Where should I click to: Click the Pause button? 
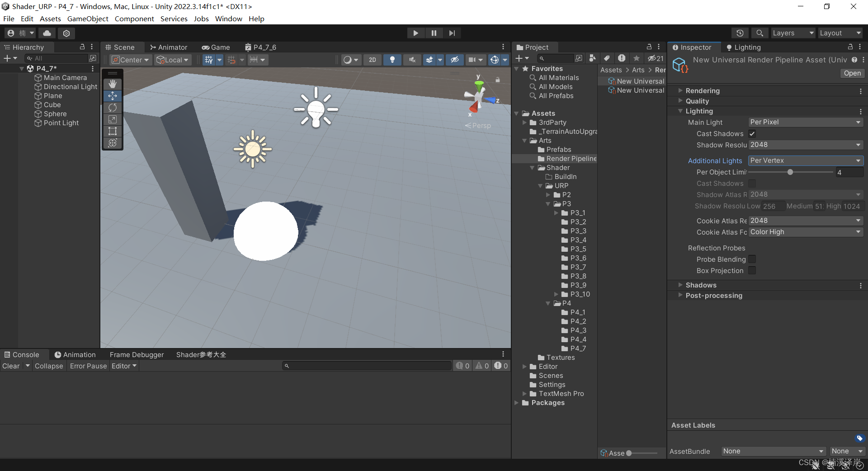(x=434, y=33)
